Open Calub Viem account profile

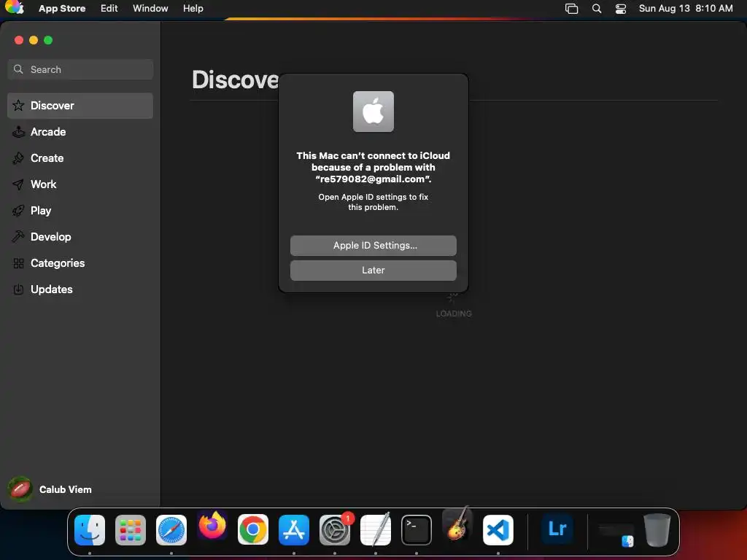tap(50, 489)
